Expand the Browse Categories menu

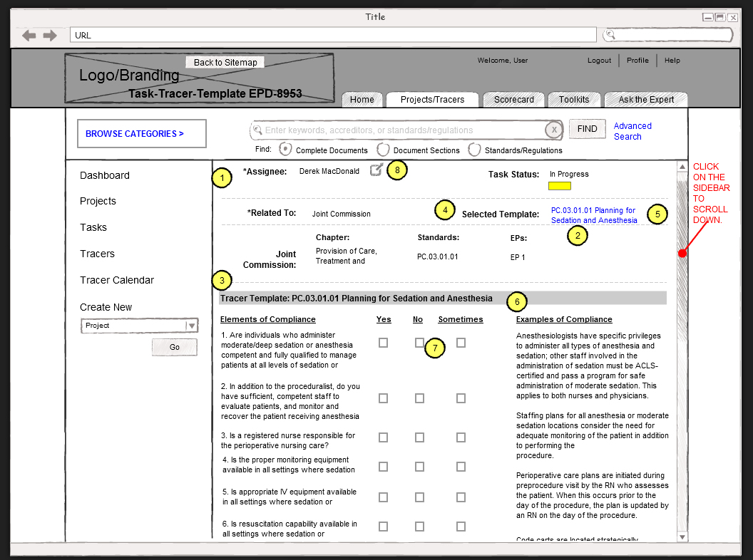142,133
